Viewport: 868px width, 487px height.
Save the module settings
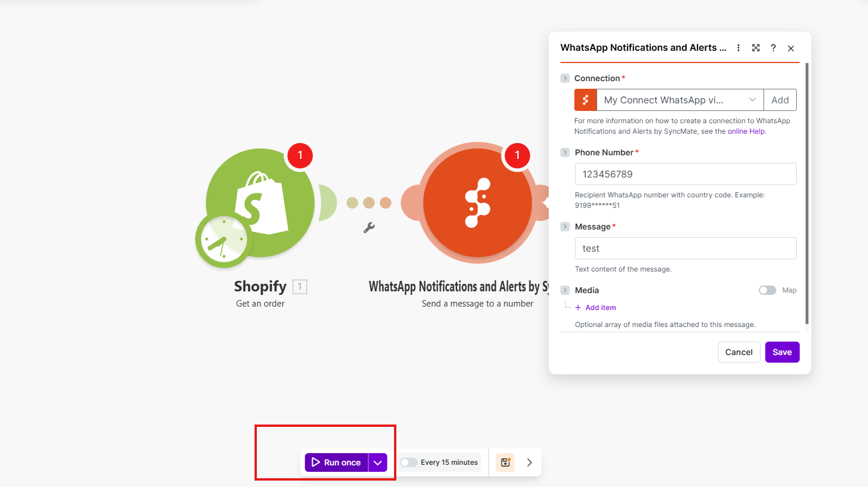pyautogui.click(x=782, y=352)
